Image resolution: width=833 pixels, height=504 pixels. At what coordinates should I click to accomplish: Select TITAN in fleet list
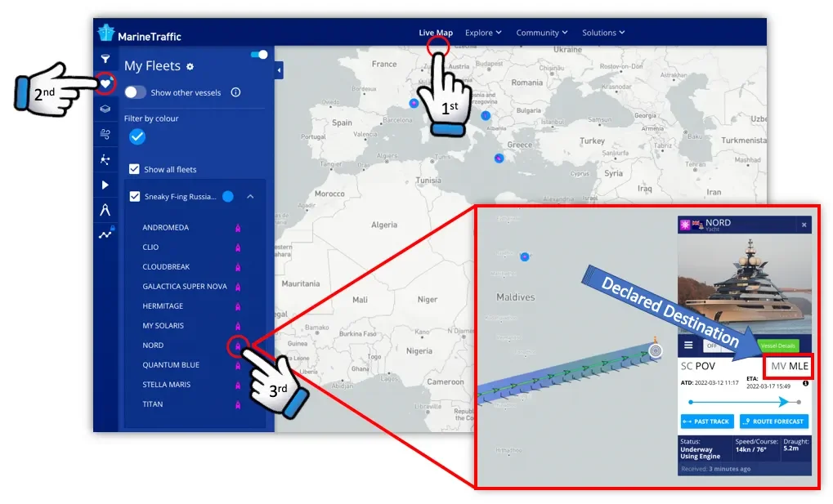tap(153, 404)
